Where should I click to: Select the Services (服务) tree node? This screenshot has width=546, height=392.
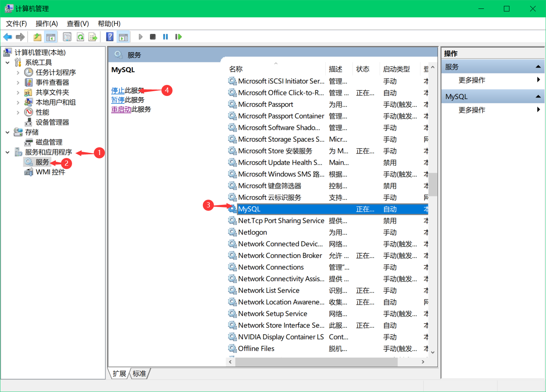(42, 162)
